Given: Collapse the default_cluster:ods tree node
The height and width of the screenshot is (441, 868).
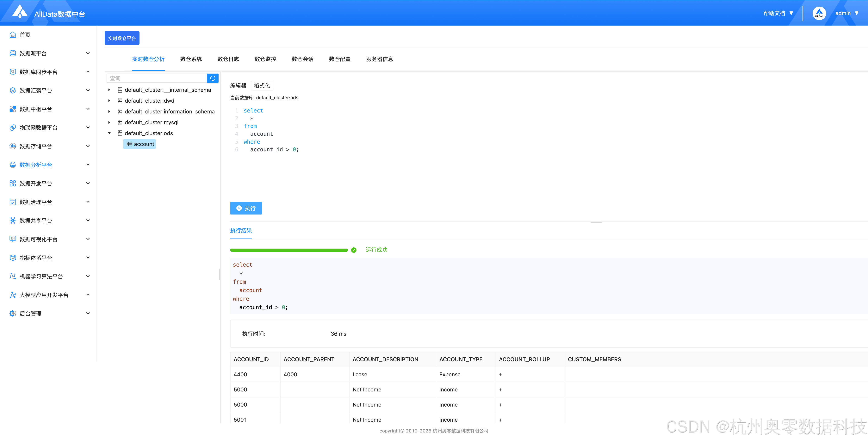Looking at the screenshot, I should point(109,133).
